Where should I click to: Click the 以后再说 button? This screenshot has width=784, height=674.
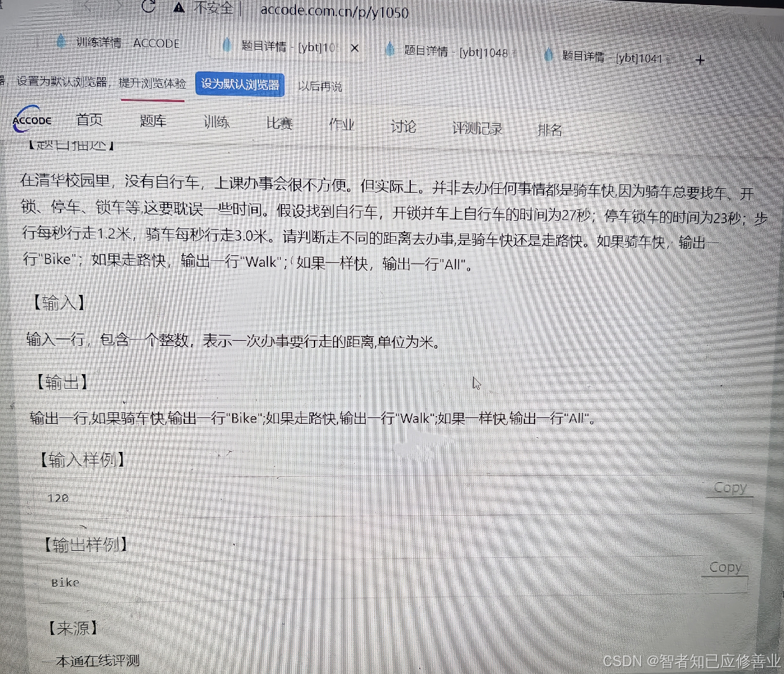(320, 86)
